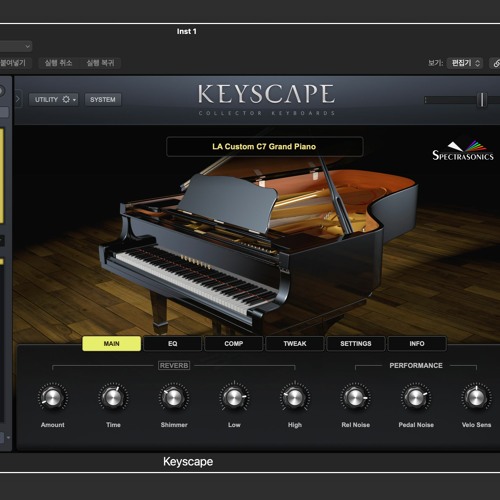Screen dimensions: 500x500
Task: Open the INFO tab
Action: (x=417, y=343)
